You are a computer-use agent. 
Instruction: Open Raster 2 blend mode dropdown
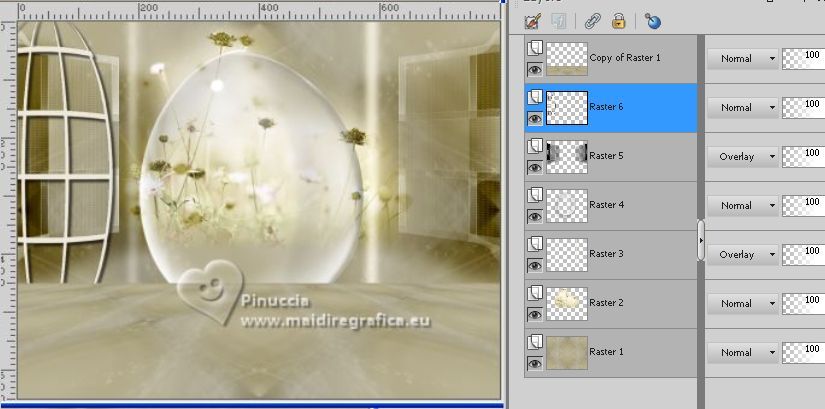(x=742, y=303)
